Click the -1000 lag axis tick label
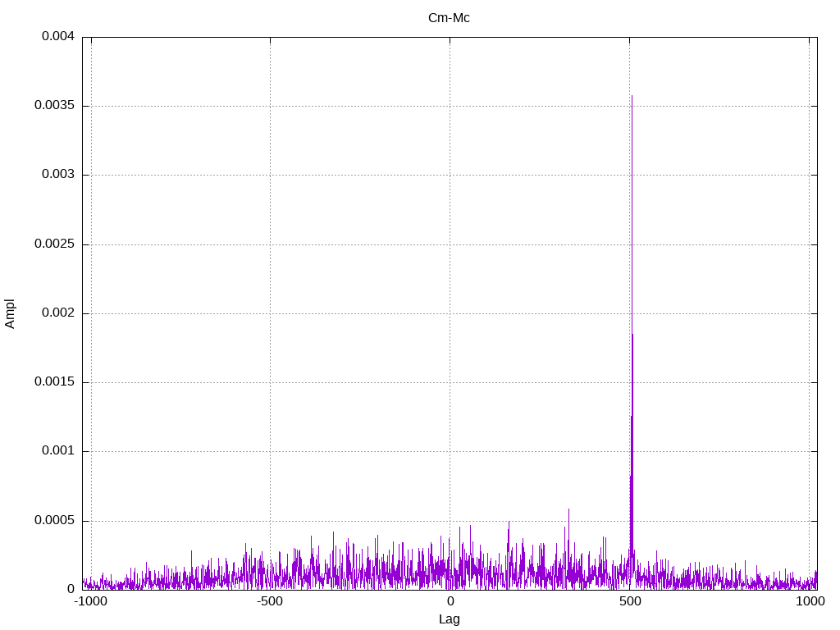The width and height of the screenshot is (840, 630). [90, 601]
